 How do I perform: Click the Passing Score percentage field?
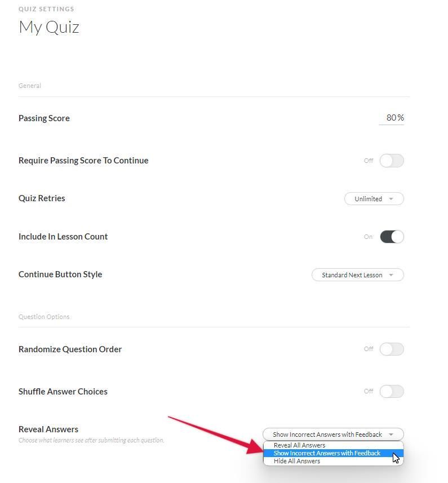pos(392,118)
